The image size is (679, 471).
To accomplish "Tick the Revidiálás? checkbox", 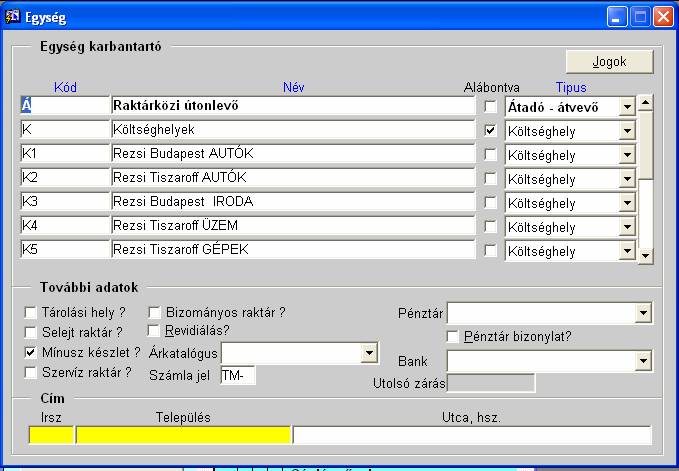I will [x=153, y=331].
